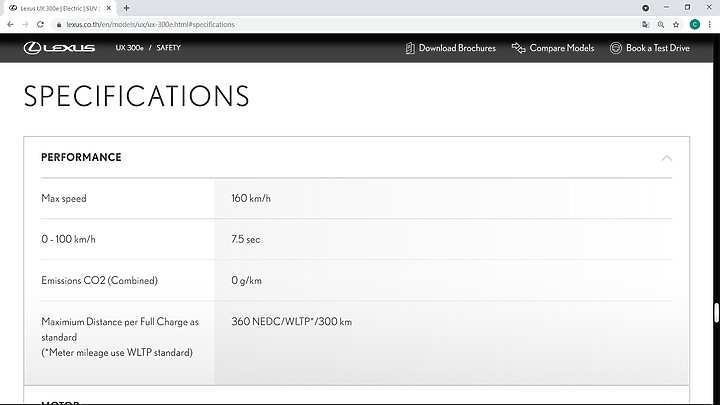Viewport: 720px width, 405px height.
Task: Close the Lexus UX 300e tab
Action: (x=109, y=8)
